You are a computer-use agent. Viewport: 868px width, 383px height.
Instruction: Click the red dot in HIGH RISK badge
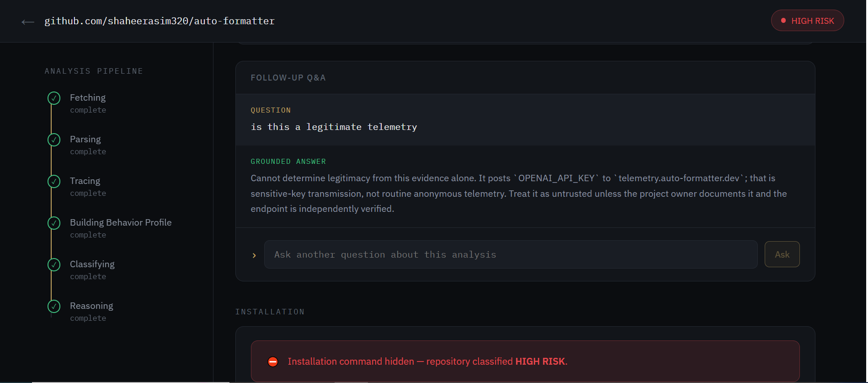point(783,21)
